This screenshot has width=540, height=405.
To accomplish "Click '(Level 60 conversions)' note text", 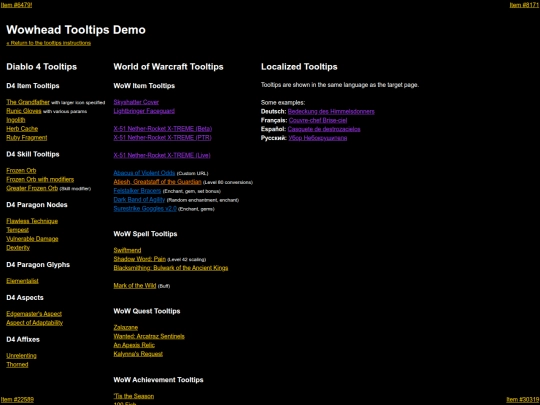I will [228, 182].
